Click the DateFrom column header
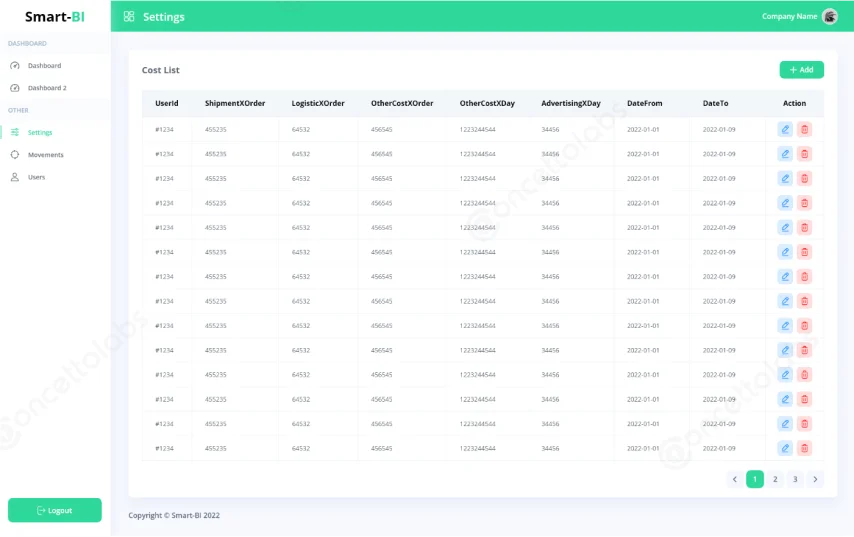 644,103
